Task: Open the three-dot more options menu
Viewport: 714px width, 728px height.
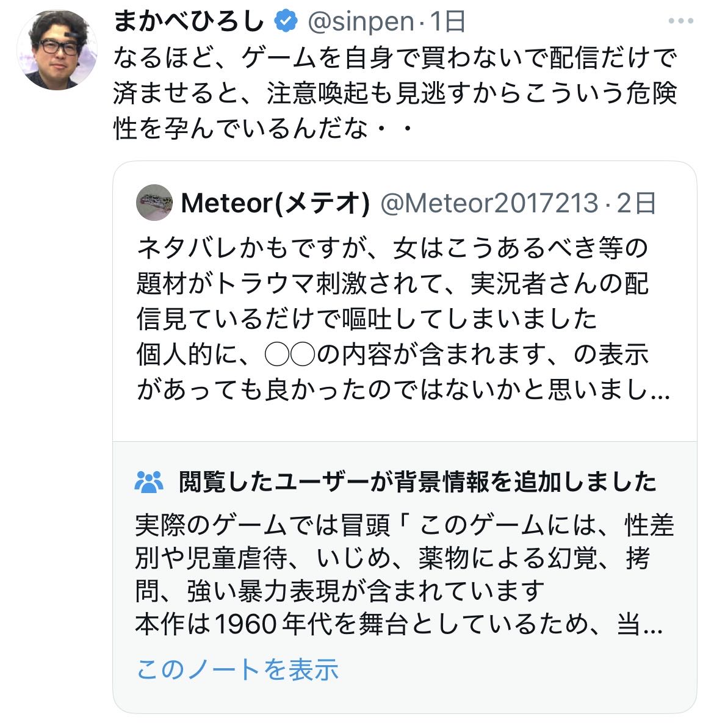Action: coord(680,21)
